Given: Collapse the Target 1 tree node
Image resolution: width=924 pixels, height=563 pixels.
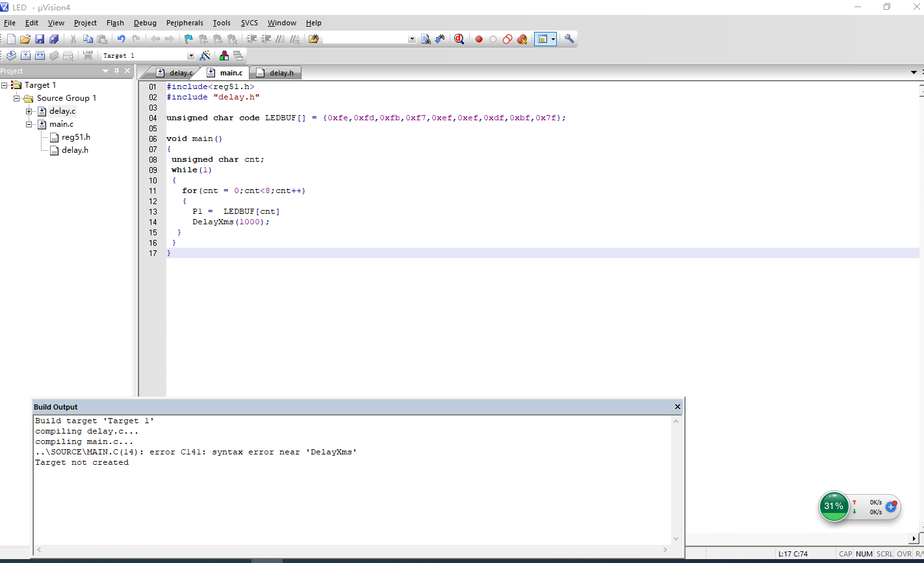Looking at the screenshot, I should (x=4, y=85).
